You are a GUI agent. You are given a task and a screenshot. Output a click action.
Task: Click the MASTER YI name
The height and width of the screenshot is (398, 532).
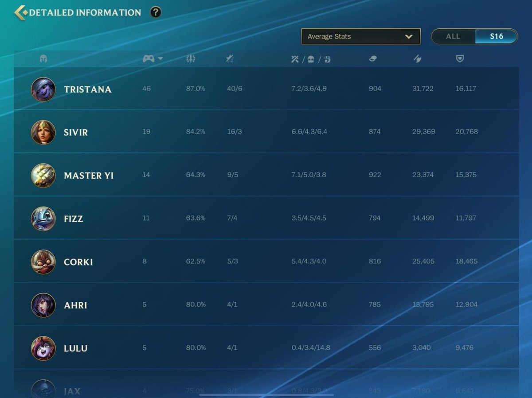click(89, 176)
